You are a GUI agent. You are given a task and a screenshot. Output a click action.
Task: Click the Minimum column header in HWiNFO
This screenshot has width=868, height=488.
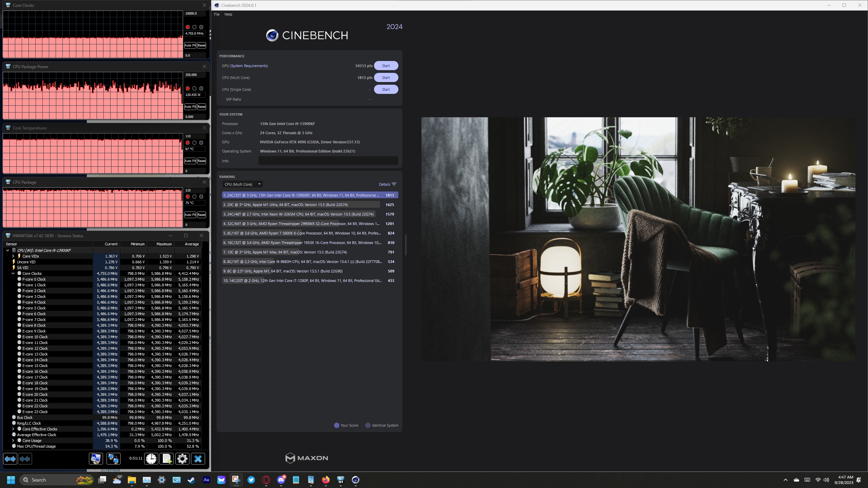pos(133,244)
